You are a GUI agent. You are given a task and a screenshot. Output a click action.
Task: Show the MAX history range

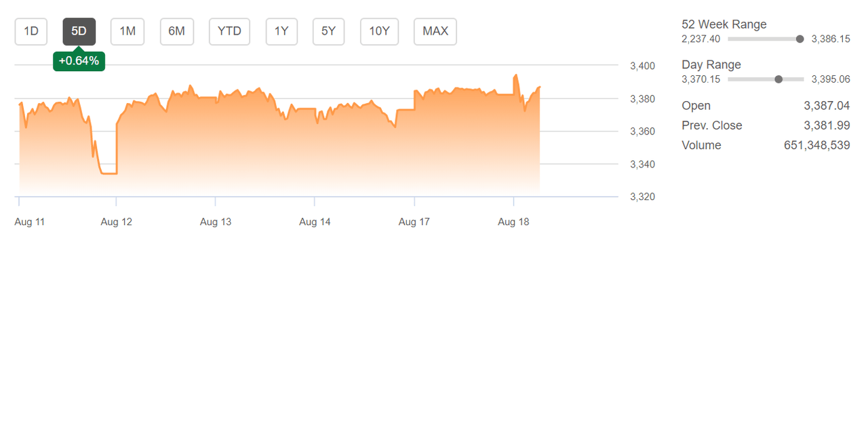(x=435, y=31)
